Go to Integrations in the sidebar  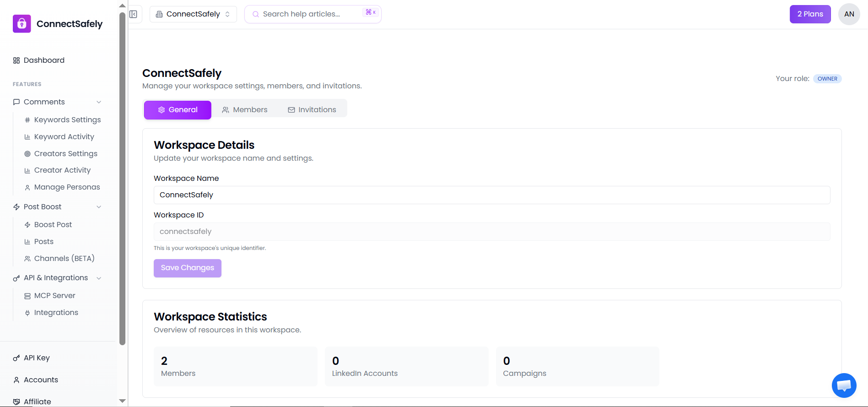(56, 313)
